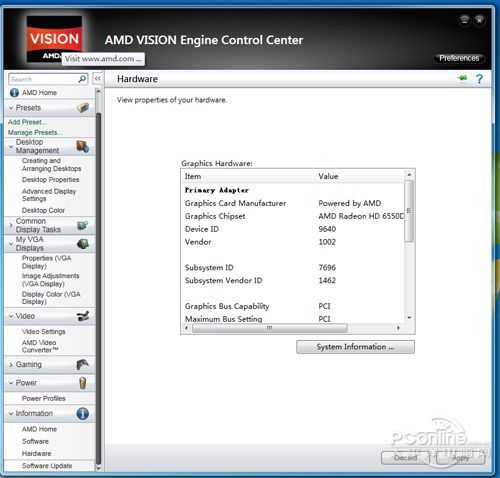The image size is (500, 478).
Task: Open help with the question mark icon
Action: 479,79
